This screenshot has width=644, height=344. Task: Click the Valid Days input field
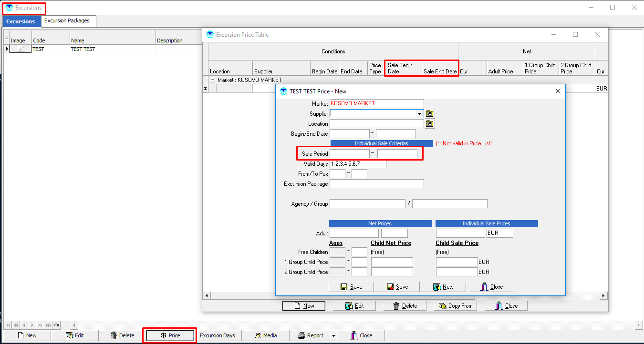(x=357, y=164)
